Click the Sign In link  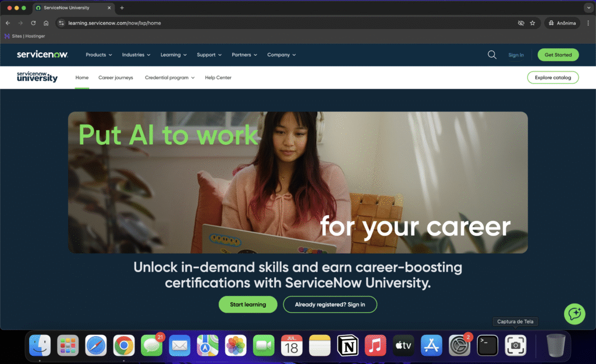(x=516, y=55)
